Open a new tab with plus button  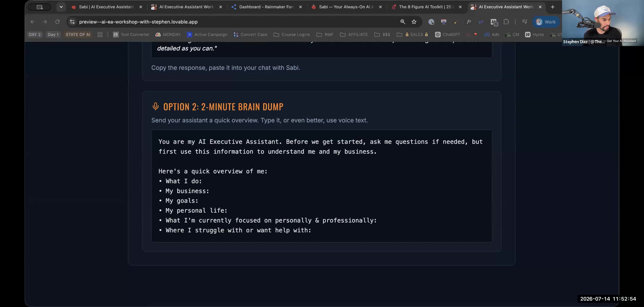[553, 7]
